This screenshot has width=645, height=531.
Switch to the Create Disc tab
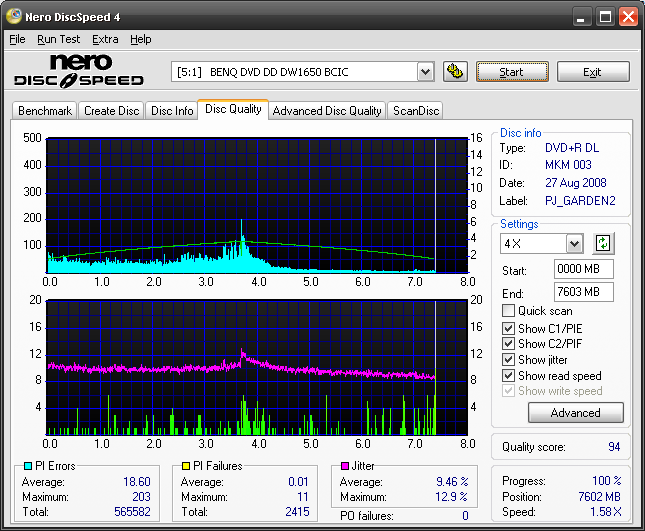[111, 111]
